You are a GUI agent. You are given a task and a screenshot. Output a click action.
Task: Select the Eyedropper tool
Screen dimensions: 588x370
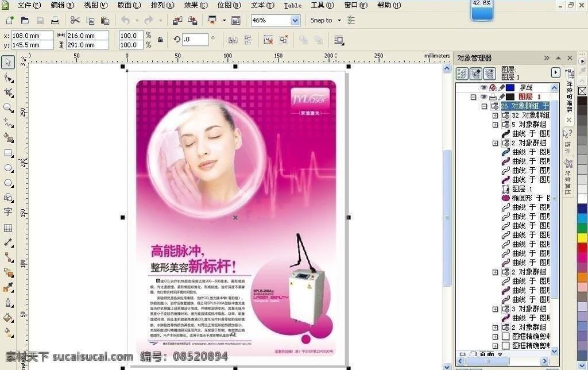tap(8, 288)
